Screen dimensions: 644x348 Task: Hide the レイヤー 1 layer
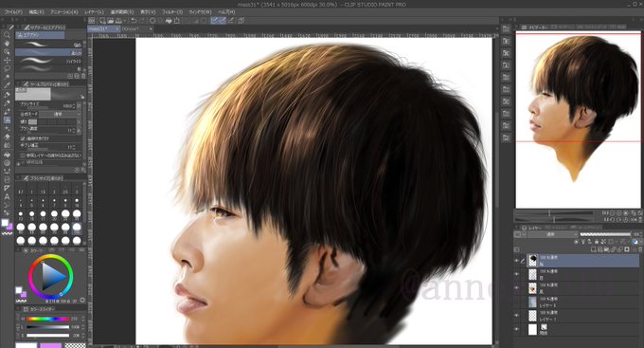[517, 316]
